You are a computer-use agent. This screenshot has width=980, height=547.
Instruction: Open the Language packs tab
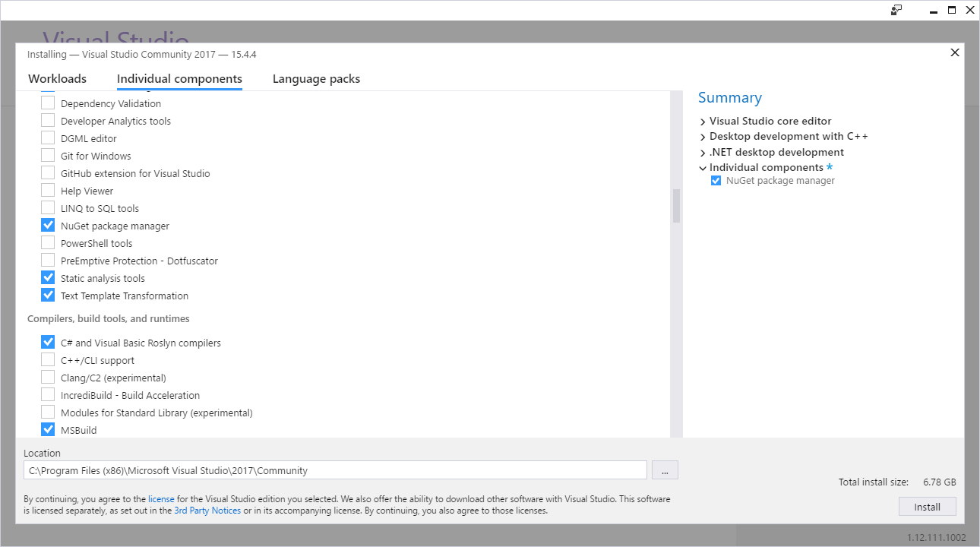tap(316, 78)
